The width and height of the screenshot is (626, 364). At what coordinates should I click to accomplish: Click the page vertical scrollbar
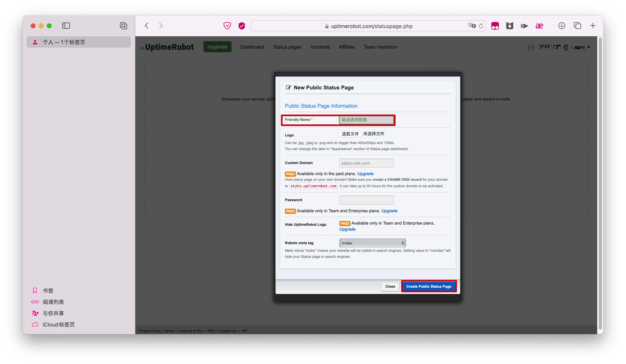coord(600,183)
